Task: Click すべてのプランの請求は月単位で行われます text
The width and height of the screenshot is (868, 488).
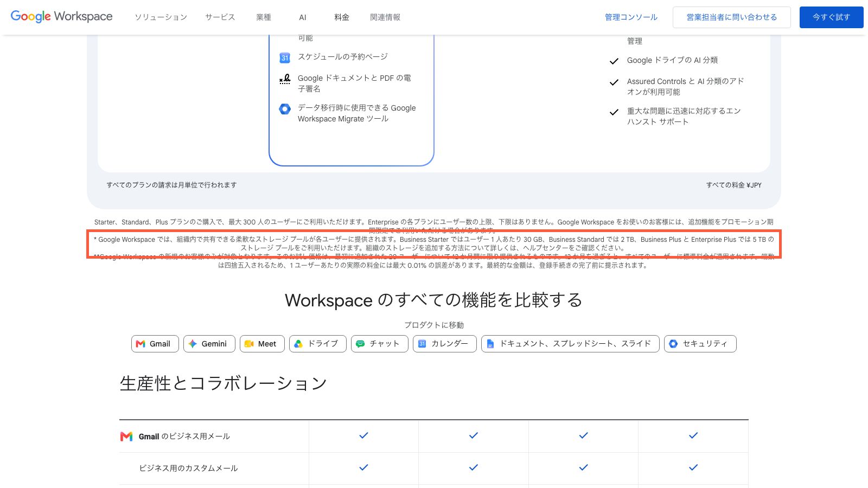Action: coord(171,185)
